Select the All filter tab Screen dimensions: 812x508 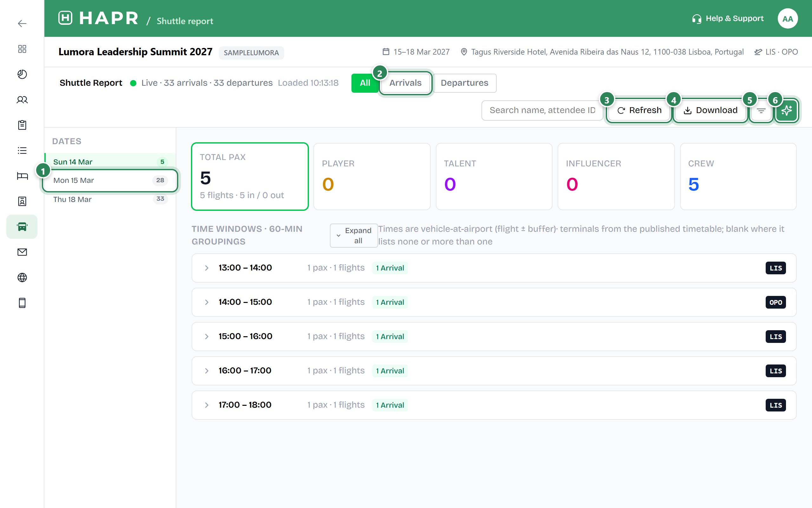[365, 83]
